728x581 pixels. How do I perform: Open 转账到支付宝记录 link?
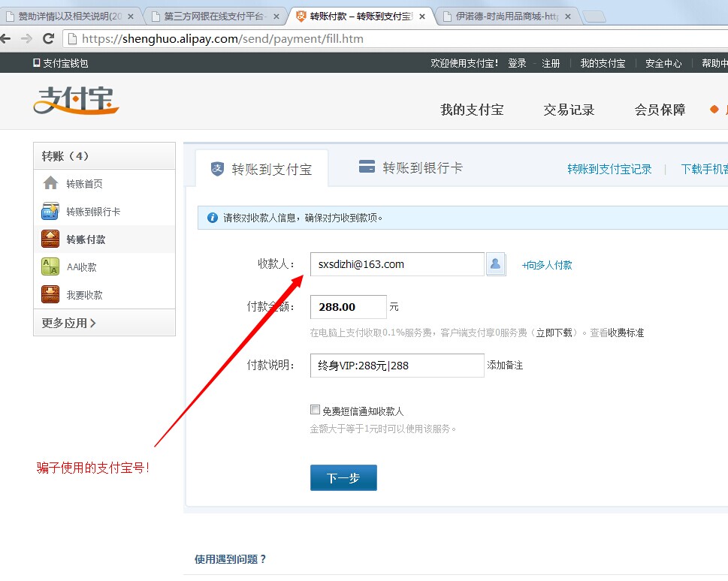pos(609,169)
